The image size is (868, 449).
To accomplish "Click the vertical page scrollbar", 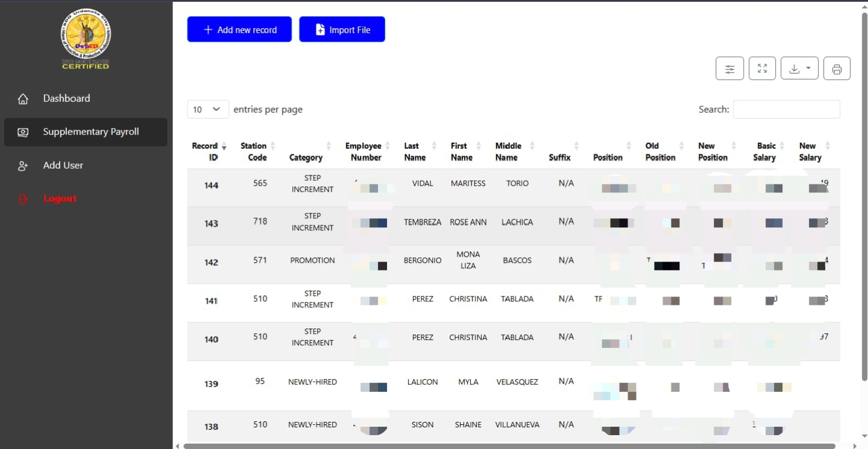I will (x=864, y=196).
